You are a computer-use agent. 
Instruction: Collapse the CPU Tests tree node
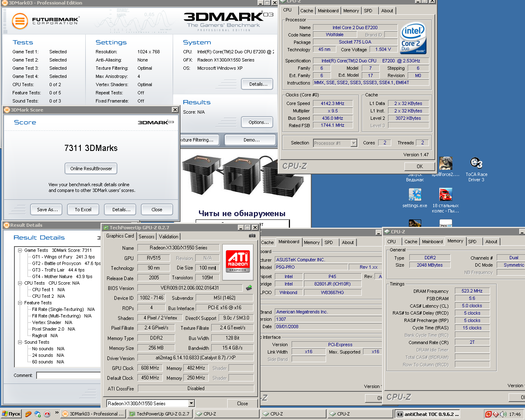tap(20, 283)
